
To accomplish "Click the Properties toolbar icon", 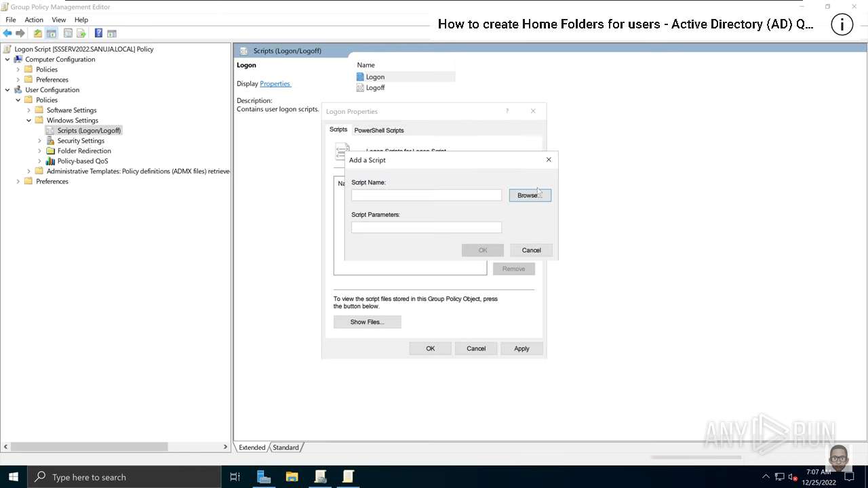I will tap(68, 33).
